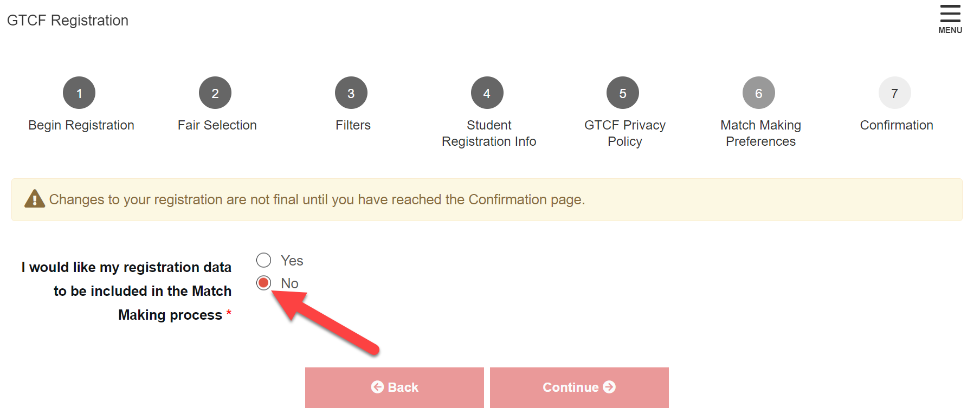
Task: Click step 1 circle icon
Action: 79,93
